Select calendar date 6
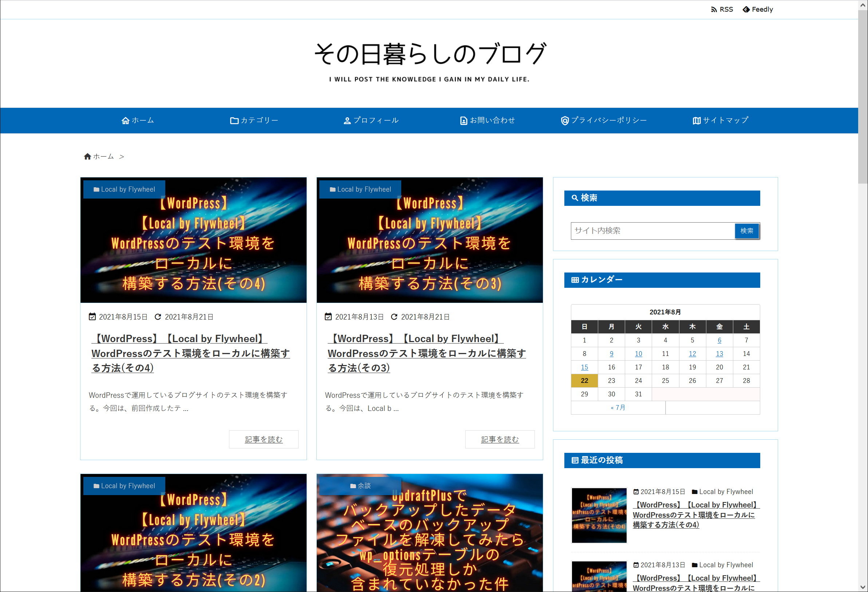The height and width of the screenshot is (592, 868). click(719, 340)
